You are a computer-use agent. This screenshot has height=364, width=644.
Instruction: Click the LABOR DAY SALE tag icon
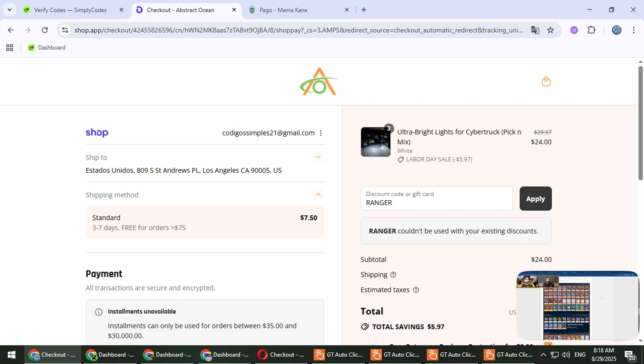[401, 159]
